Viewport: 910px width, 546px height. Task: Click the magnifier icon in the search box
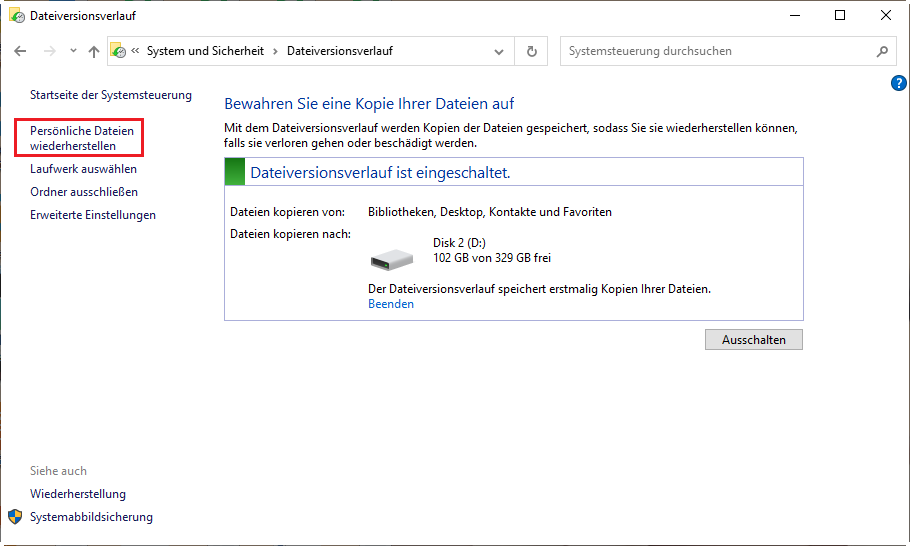pyautogui.click(x=882, y=51)
